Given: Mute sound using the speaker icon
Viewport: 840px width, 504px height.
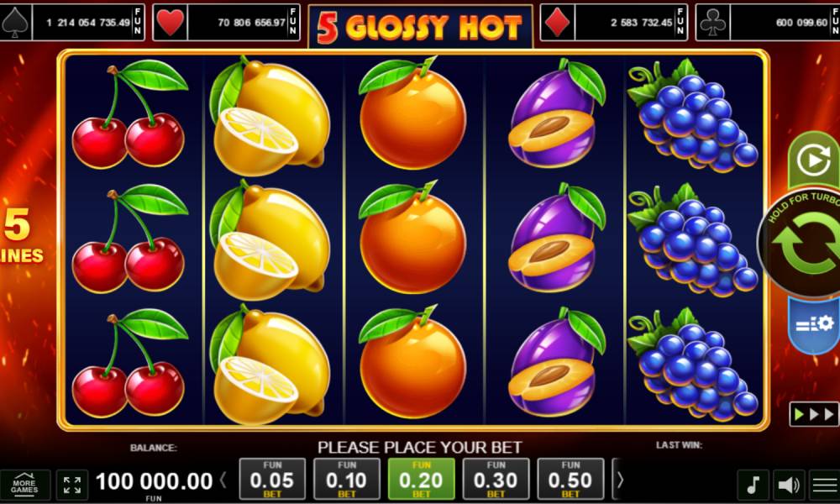Looking at the screenshot, I should [789, 486].
